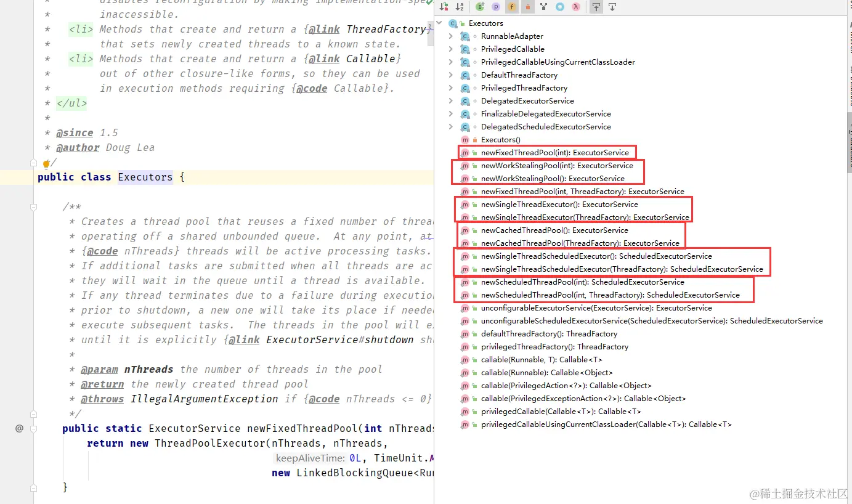Click the Executors class name in declaration
The height and width of the screenshot is (504, 852).
pyautogui.click(x=145, y=177)
